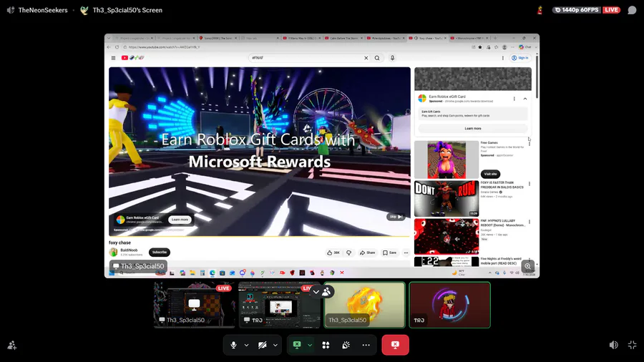Click Learn more in the sidebar ad
Image resolution: width=644 pixels, height=362 pixels.
(473, 129)
